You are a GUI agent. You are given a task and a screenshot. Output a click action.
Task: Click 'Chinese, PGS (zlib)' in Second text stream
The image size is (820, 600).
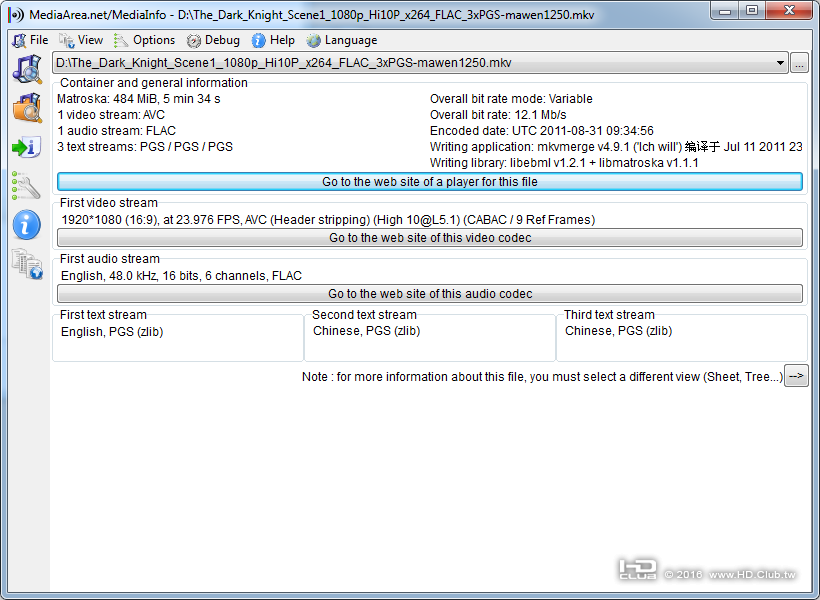coord(367,331)
